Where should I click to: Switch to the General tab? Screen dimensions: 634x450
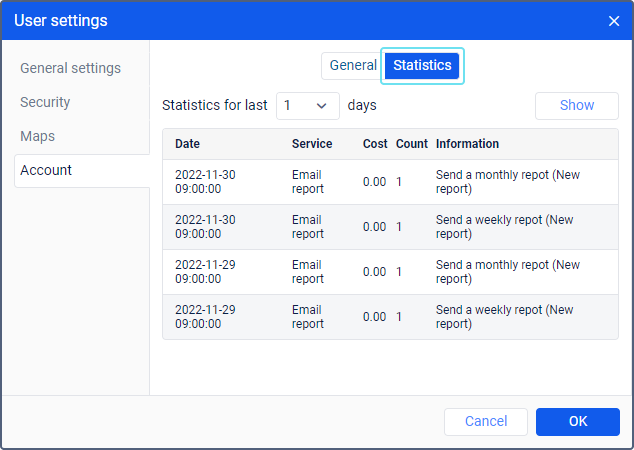(352, 65)
